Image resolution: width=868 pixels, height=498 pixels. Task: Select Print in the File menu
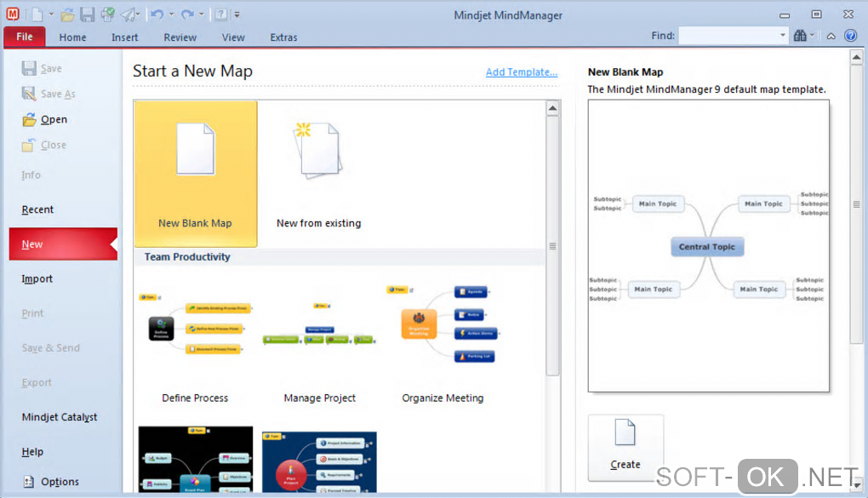coord(32,313)
